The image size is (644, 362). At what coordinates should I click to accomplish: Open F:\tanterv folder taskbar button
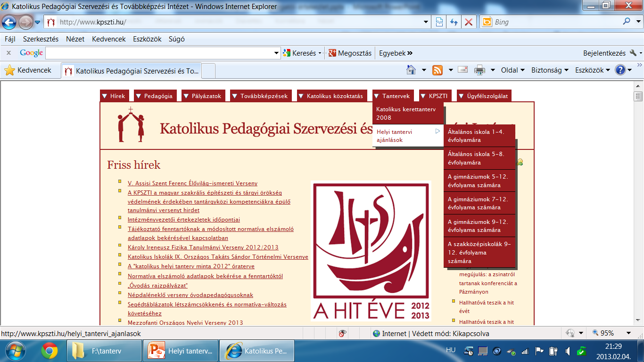pyautogui.click(x=104, y=351)
